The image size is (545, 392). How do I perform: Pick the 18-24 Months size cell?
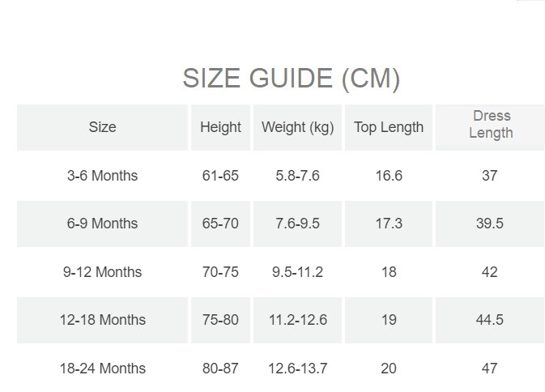102,369
